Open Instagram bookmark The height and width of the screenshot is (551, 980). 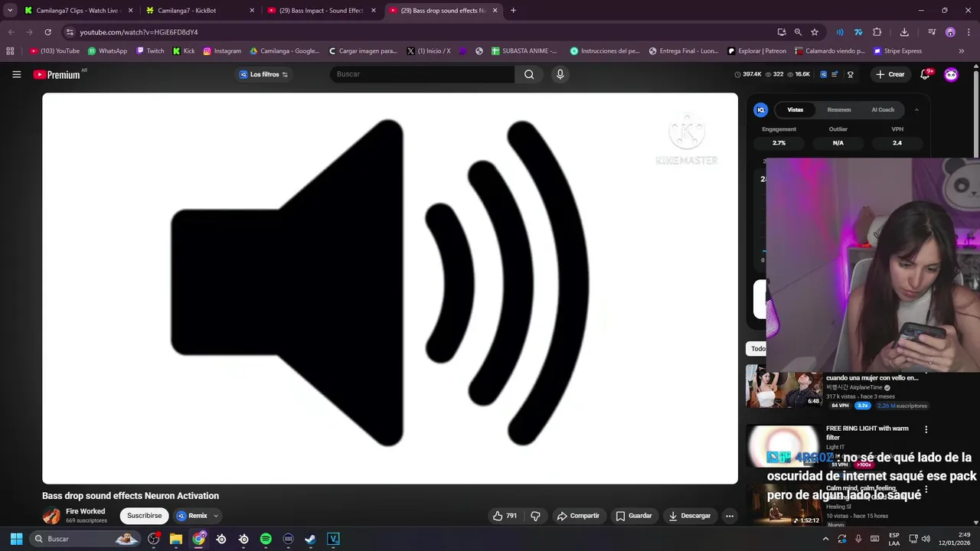tap(222, 51)
